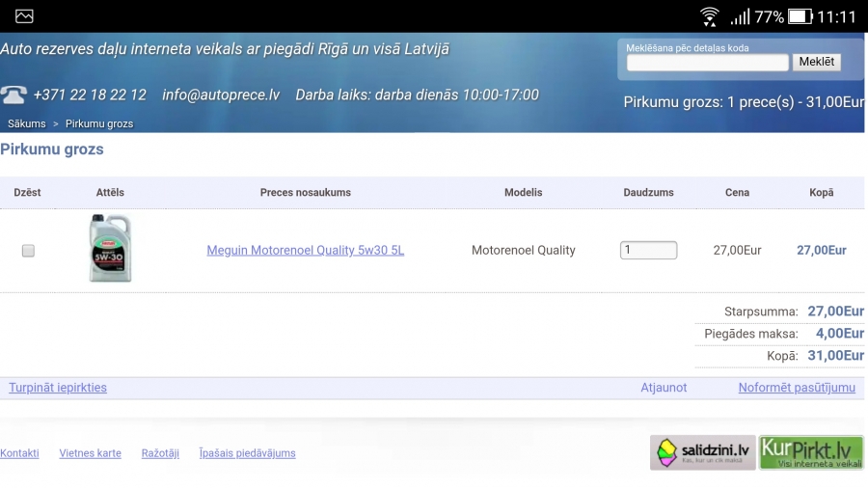
Task: Tap the 11:11 clock in status bar
Action: 836,17
